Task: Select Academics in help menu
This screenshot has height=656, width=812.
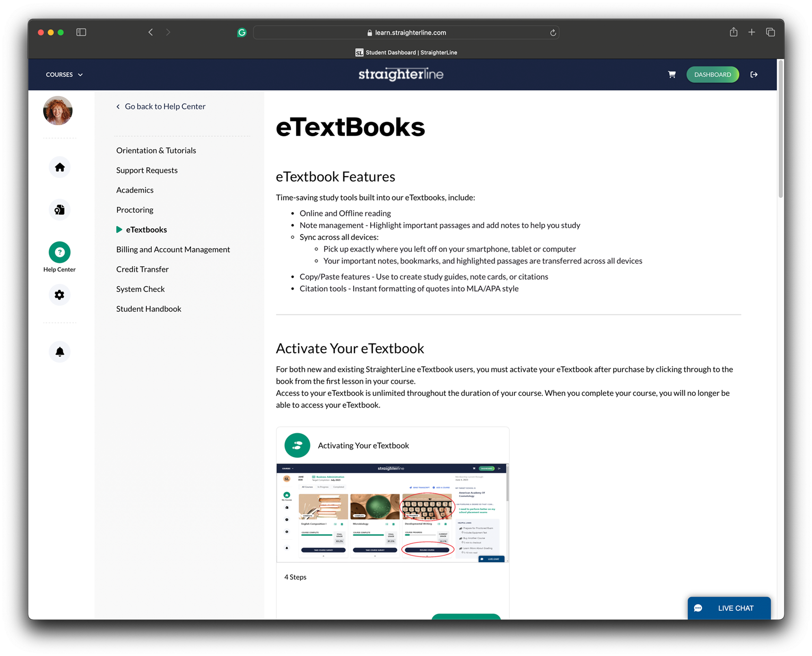Action: point(135,190)
